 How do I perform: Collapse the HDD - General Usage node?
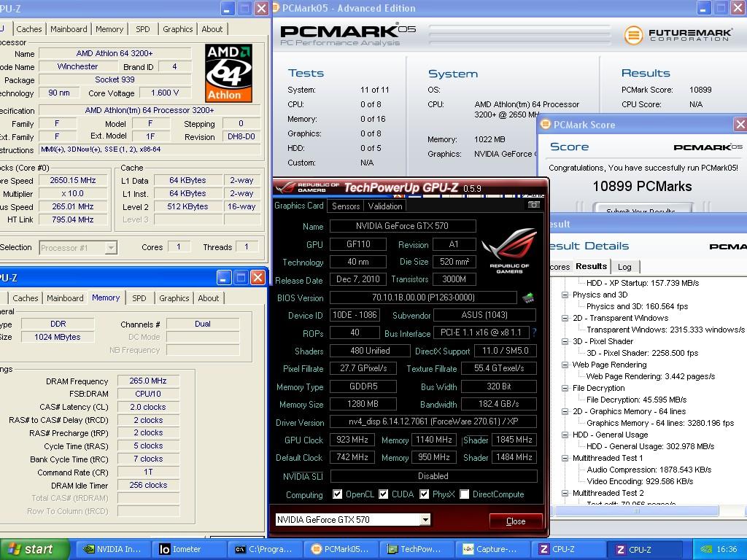point(565,435)
